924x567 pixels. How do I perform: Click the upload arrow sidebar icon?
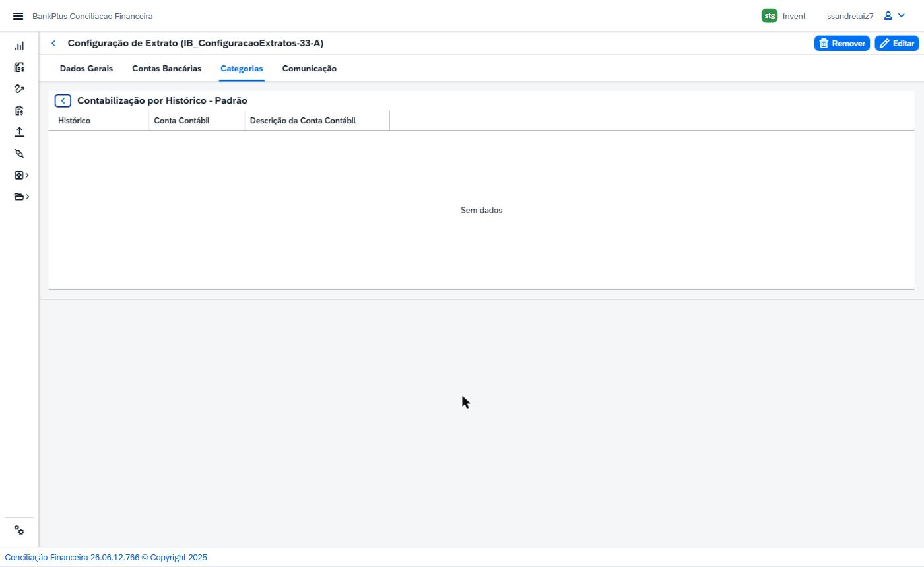19,132
